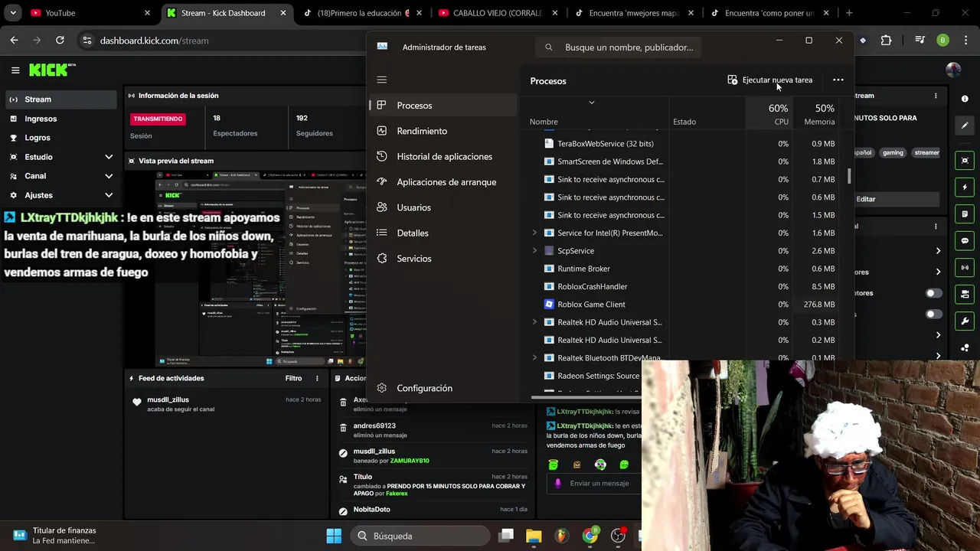Switch to the CABALLO VIEJO browser tab
980x551 pixels.
[x=498, y=13]
